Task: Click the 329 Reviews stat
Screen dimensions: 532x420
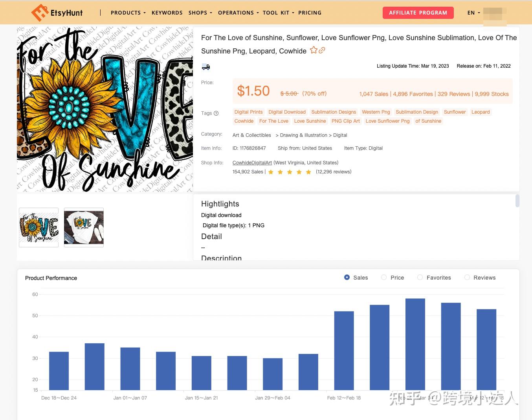Action: click(454, 94)
